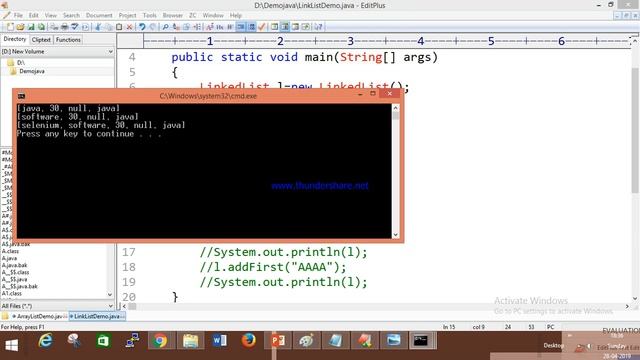Image resolution: width=640 pixels, height=360 pixels.
Task: Click line 18 addFirst("AAAA") code
Action: pos(273,267)
